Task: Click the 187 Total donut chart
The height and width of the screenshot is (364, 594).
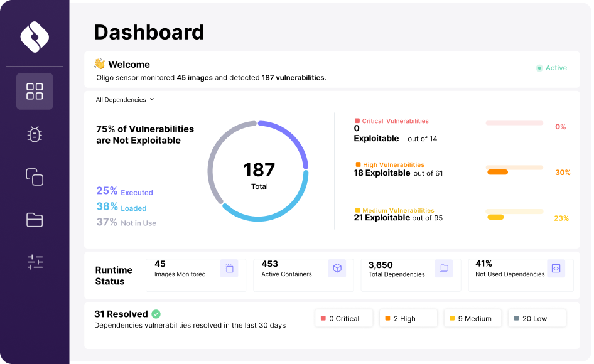Action: click(260, 170)
